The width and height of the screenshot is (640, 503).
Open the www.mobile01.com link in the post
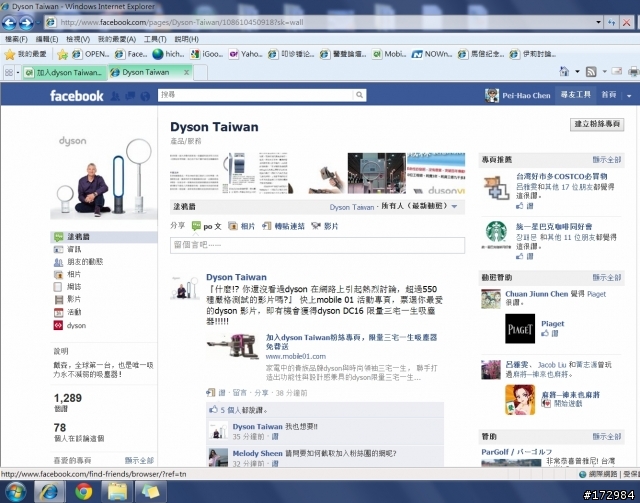(x=296, y=356)
